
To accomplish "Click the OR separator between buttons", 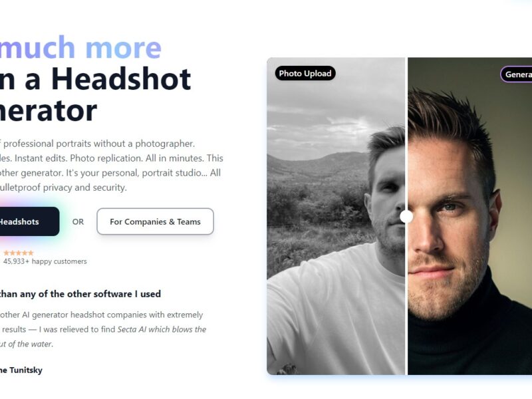I will coord(78,222).
